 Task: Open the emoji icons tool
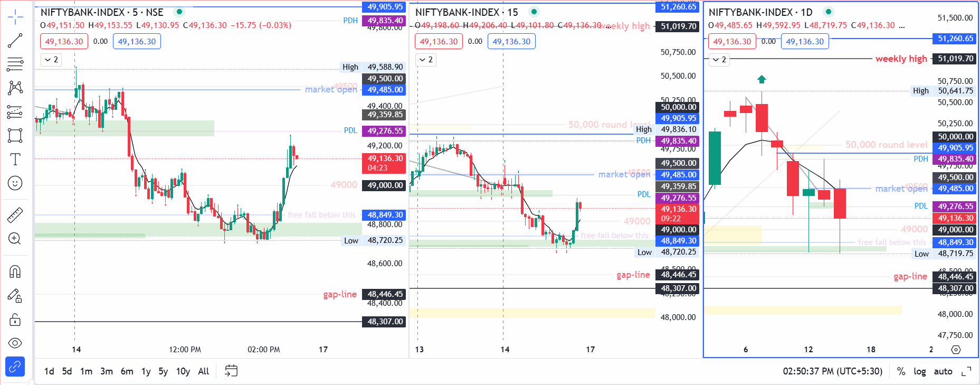click(15, 183)
